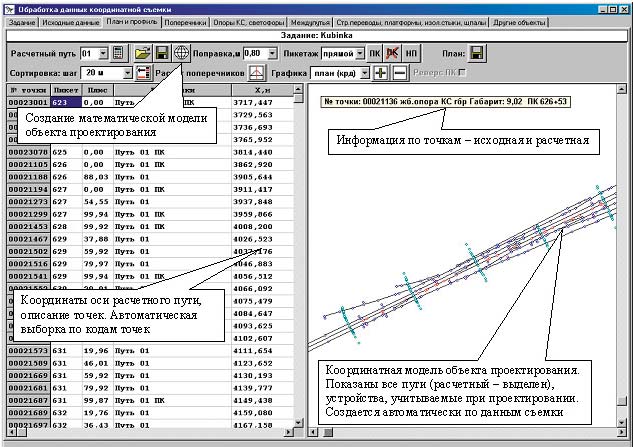
Task: Click the calculator icon beside Расчетный путь
Action: [x=119, y=53]
